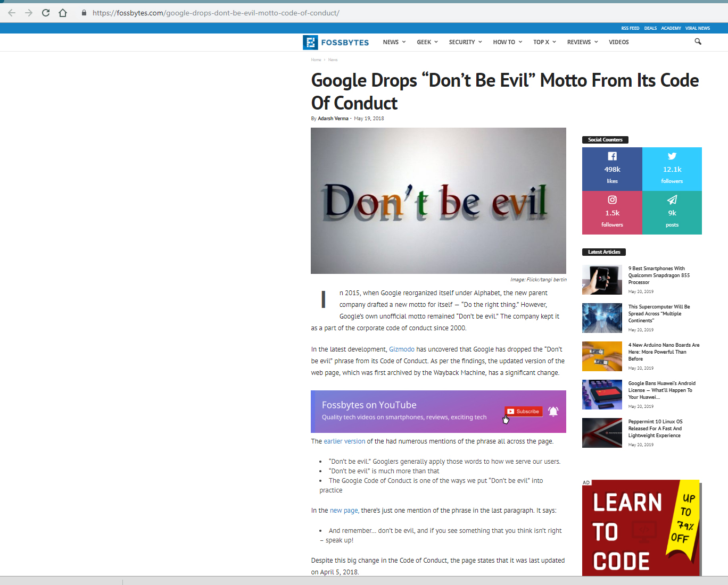Open the Instagram 1.5k followers counter
This screenshot has width=728, height=585.
click(612, 213)
